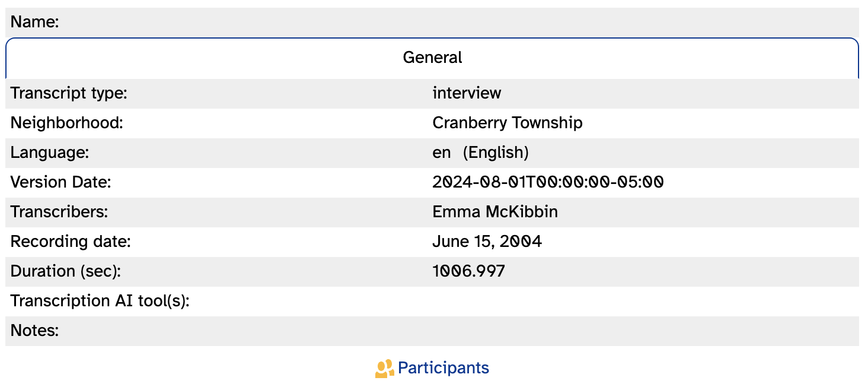
Task: Click the Version Date label
Action: click(x=60, y=182)
